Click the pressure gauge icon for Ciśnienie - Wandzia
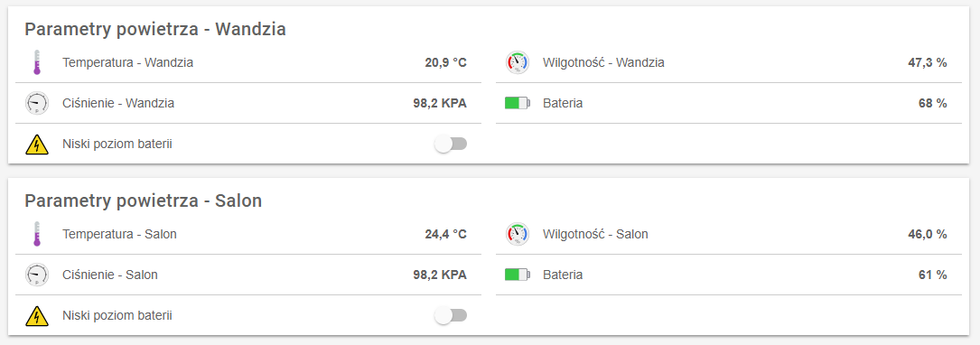 click(x=37, y=103)
